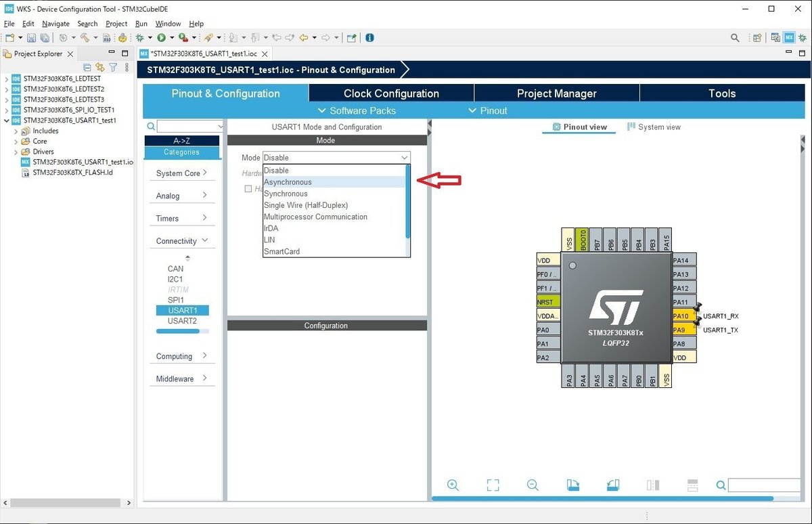The height and width of the screenshot is (524, 812).
Task: Expand the STM32F303K8T6_LEDTEST project
Action: click(7, 79)
